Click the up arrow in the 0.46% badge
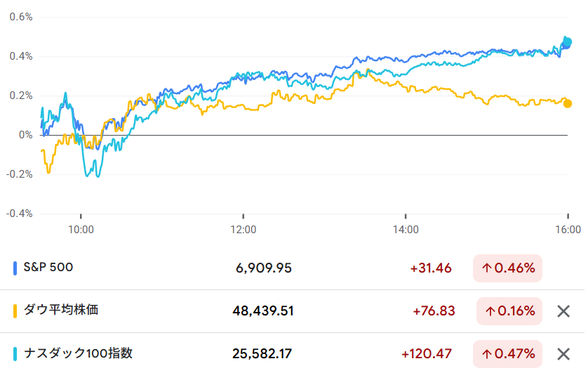 486,268
